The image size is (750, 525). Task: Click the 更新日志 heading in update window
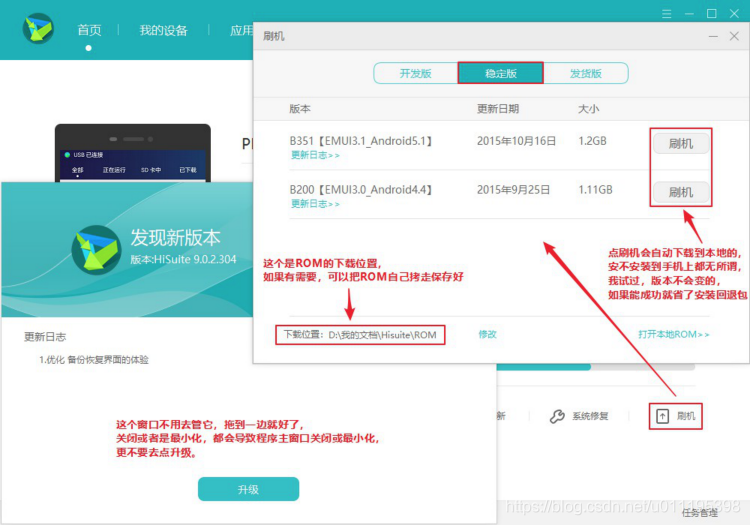[45, 337]
